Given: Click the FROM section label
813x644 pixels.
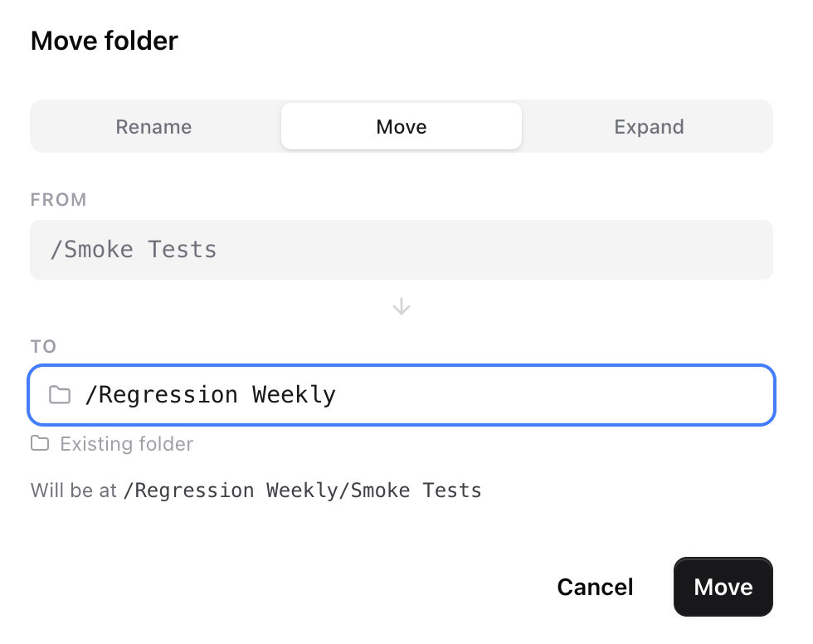Looking at the screenshot, I should 58,199.
